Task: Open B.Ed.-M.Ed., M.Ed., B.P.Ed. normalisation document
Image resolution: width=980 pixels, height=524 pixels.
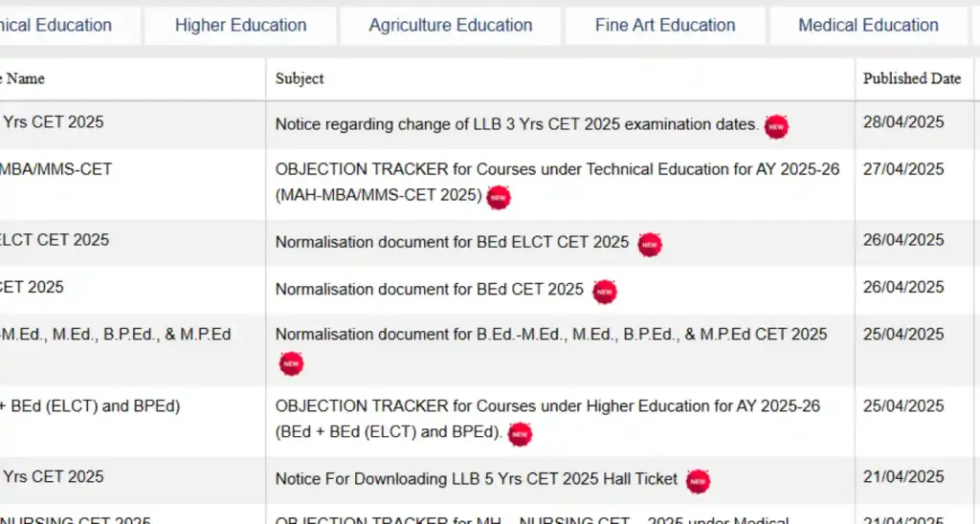Action: click(551, 335)
